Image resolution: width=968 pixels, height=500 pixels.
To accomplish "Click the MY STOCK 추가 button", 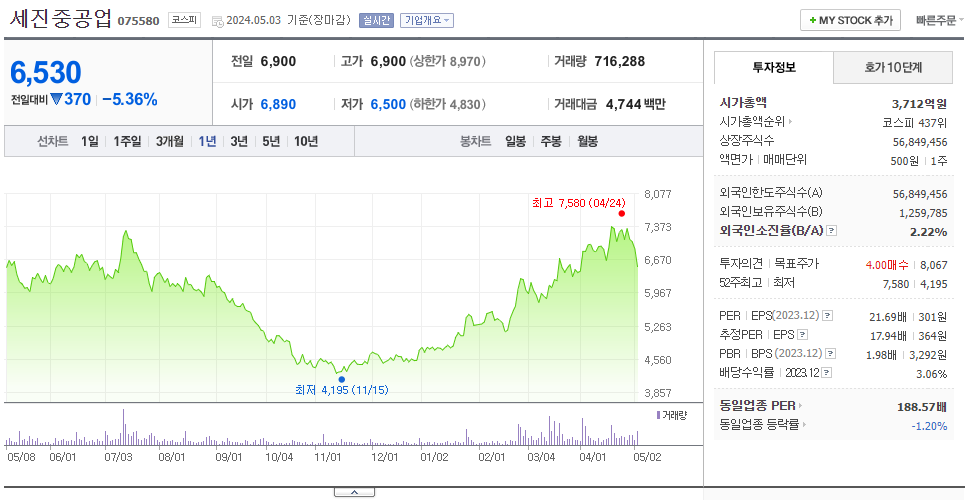I will click(x=851, y=20).
